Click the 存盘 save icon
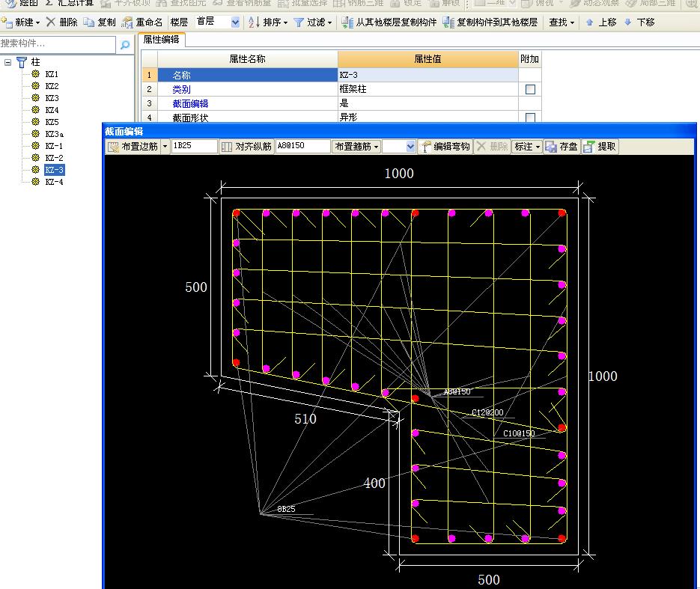The height and width of the screenshot is (589, 700). click(551, 147)
